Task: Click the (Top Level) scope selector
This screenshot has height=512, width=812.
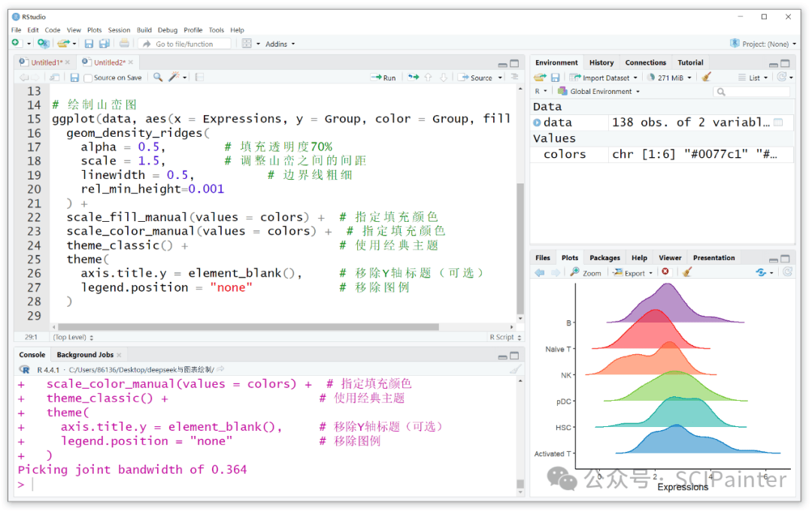Action: (x=73, y=337)
